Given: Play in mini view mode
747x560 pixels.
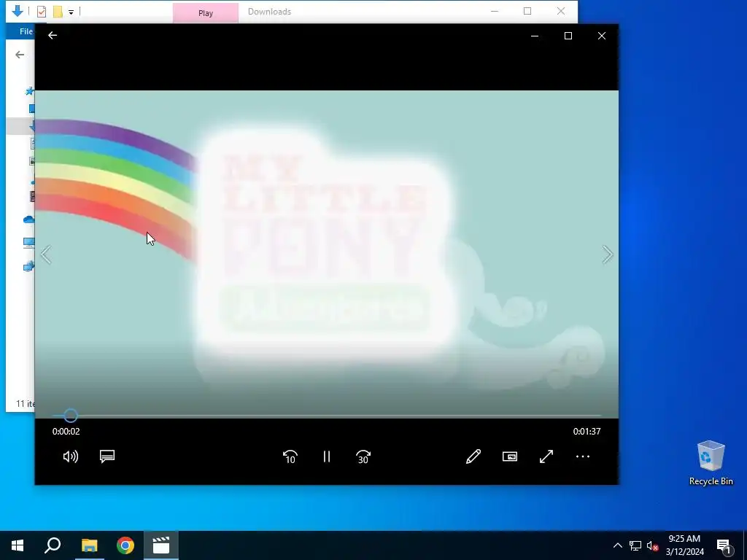Looking at the screenshot, I should [510, 456].
